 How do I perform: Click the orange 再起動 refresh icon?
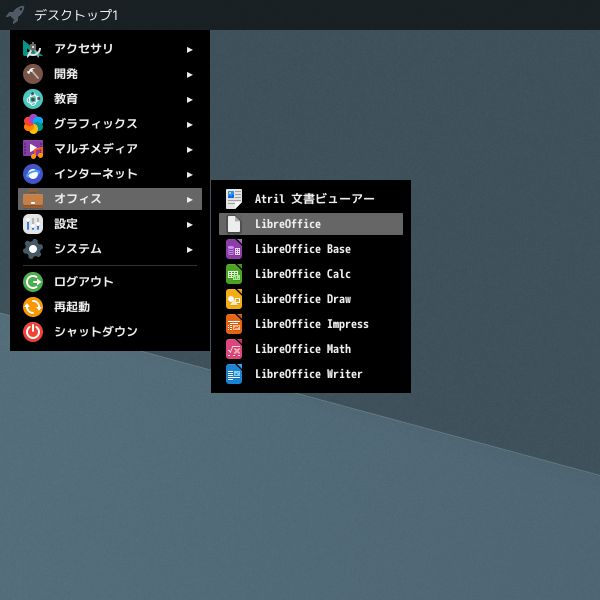[33, 307]
